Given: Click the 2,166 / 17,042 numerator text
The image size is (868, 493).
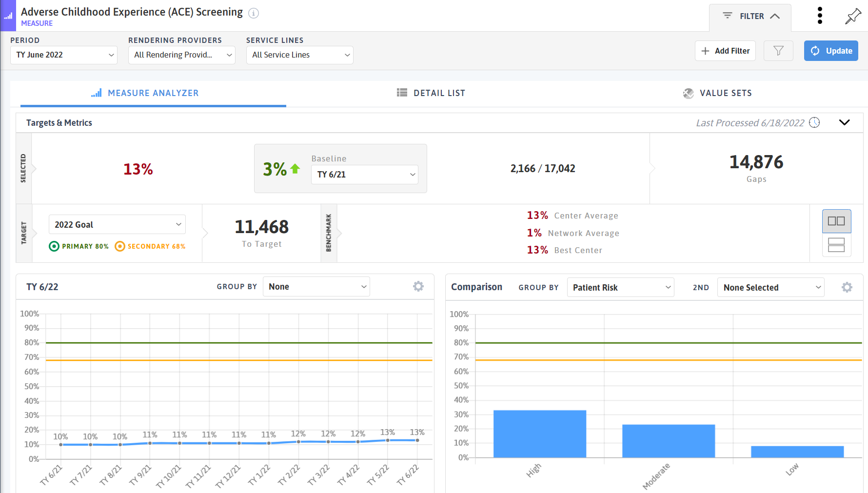Looking at the screenshot, I should (x=543, y=168).
